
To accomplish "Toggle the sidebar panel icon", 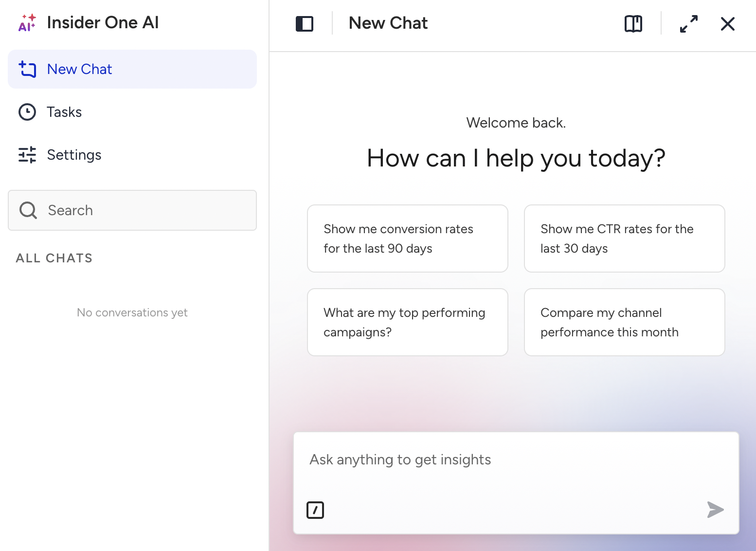I will [305, 24].
